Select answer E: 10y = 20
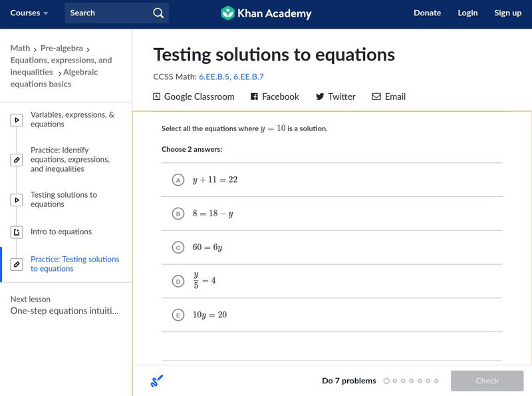 tap(178, 315)
